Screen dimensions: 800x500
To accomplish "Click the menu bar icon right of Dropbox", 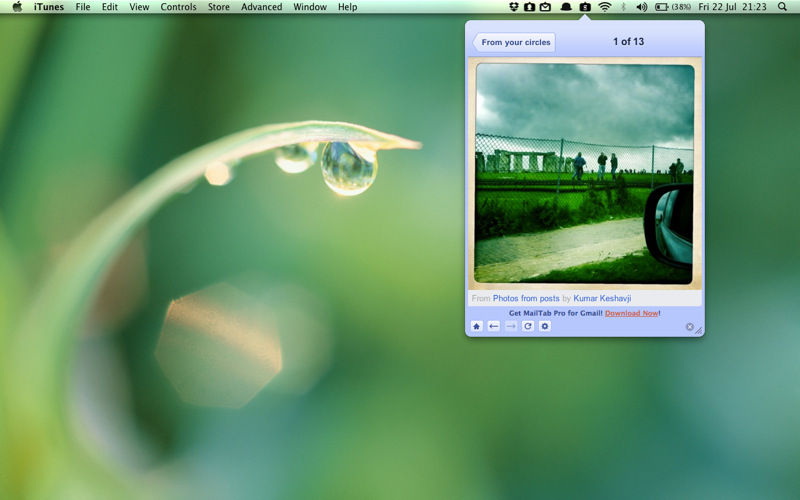I will click(530, 7).
